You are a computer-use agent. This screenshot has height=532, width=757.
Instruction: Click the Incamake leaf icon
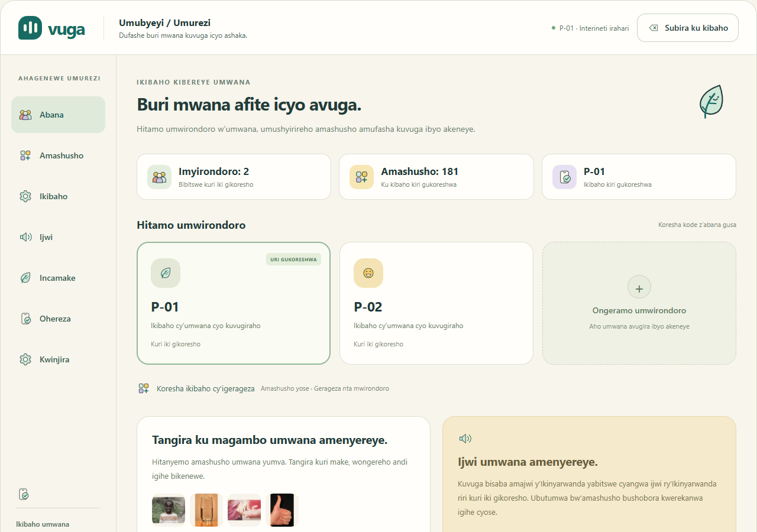(x=25, y=278)
